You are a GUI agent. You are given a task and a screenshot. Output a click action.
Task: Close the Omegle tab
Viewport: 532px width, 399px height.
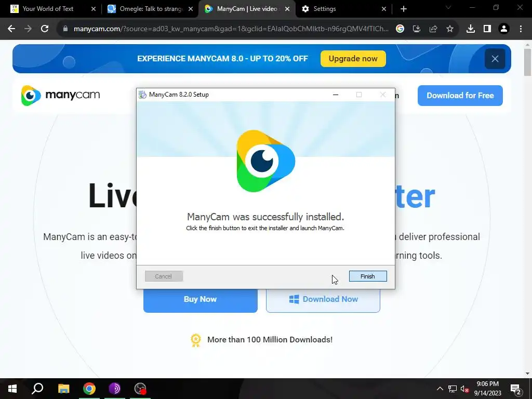point(191,9)
